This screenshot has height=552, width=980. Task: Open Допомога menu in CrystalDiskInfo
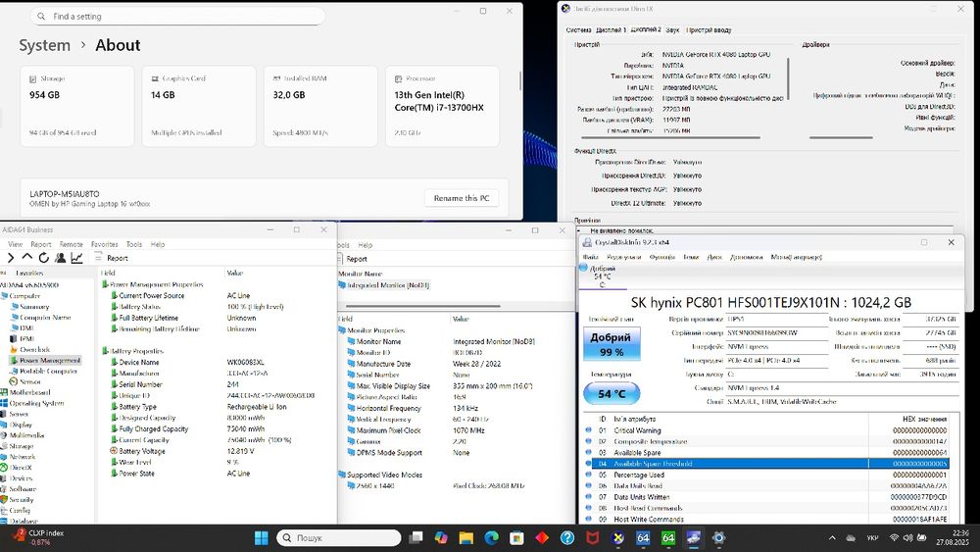click(746, 257)
